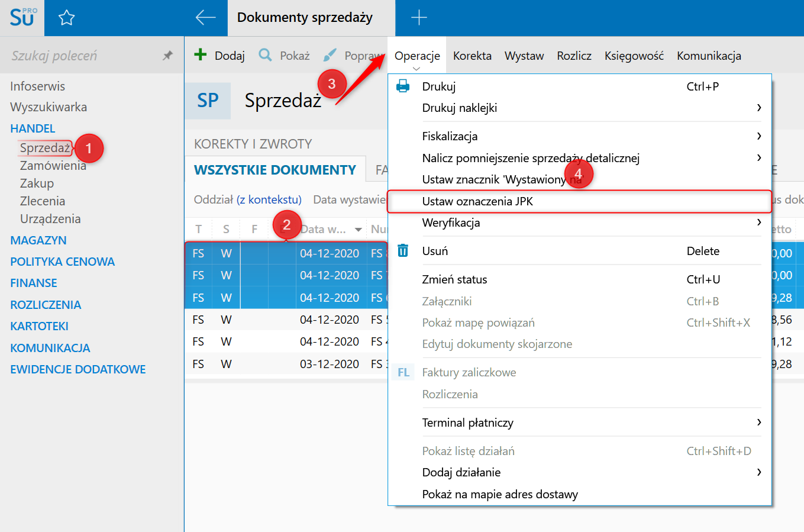804x532 pixels.
Task: Expand the Fiskalizacja submenu arrow
Action: pyautogui.click(x=759, y=136)
